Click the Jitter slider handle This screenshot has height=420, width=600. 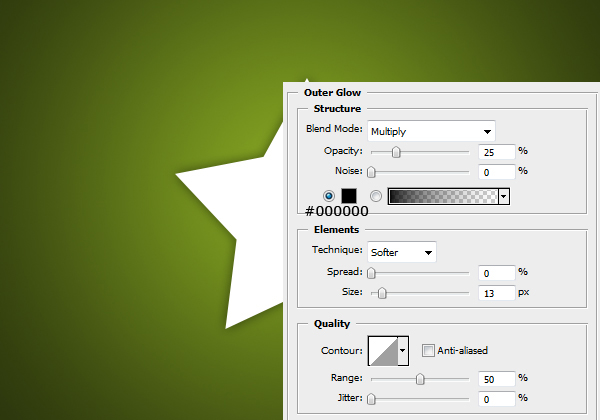pyautogui.click(x=371, y=399)
